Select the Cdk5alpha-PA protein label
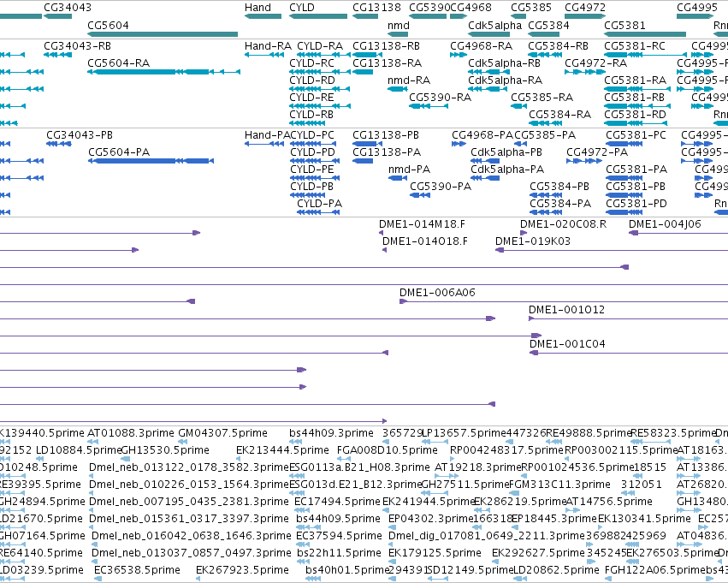728x583 pixels. pyautogui.click(x=507, y=170)
